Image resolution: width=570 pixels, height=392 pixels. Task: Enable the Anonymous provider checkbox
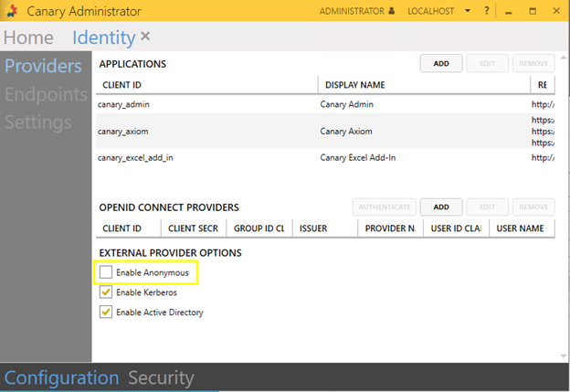pos(106,272)
